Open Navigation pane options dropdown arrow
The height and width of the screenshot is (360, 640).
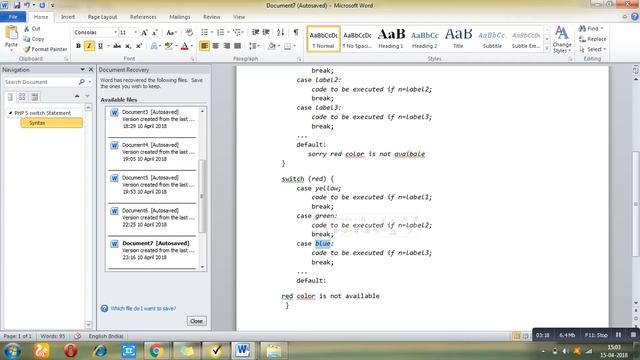[82, 70]
